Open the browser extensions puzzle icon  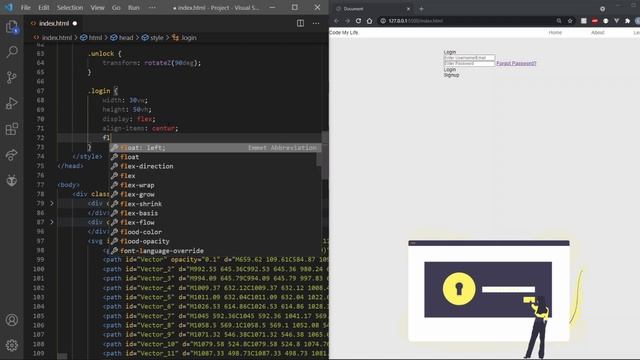coord(627,21)
